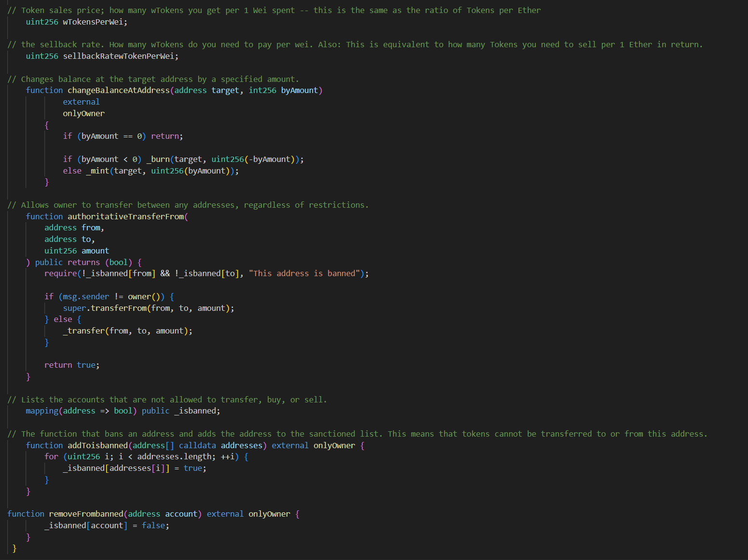Click the int256 byAmount parameter type
The image size is (748, 560).
coord(262,90)
